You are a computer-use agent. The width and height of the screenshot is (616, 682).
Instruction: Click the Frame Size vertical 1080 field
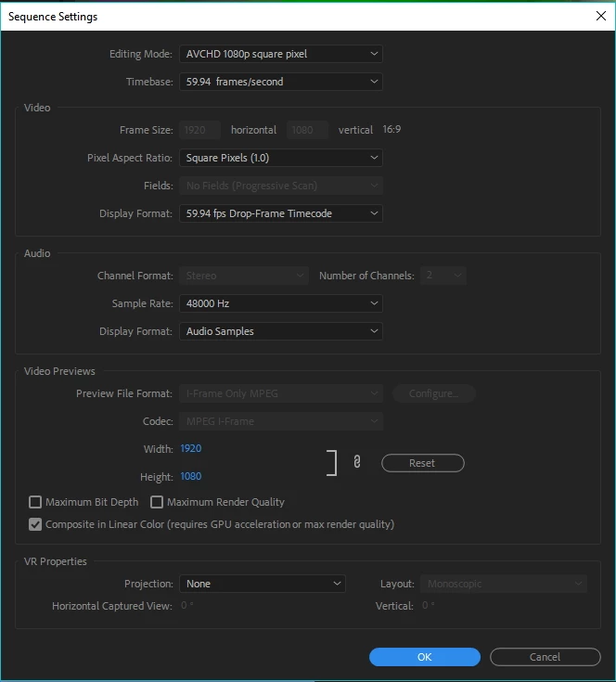307,130
